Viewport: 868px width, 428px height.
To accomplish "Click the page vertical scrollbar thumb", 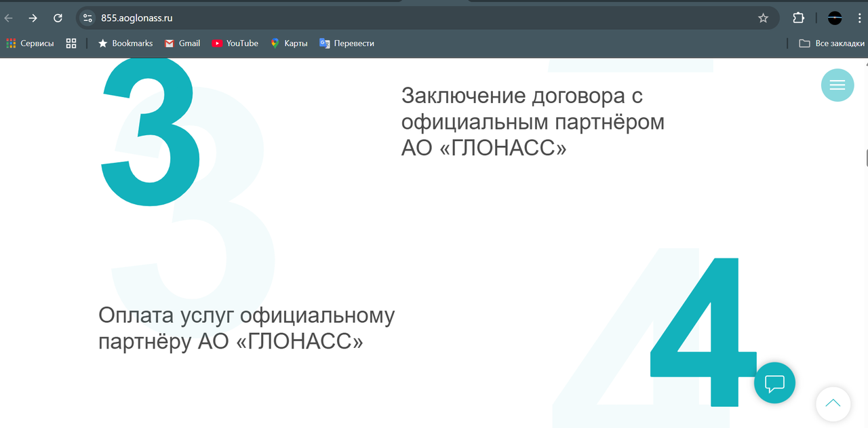I will point(866,157).
